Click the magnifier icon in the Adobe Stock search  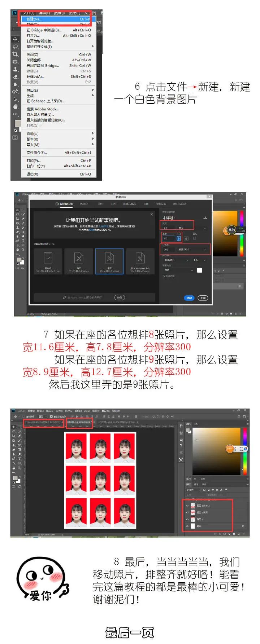(64, 297)
